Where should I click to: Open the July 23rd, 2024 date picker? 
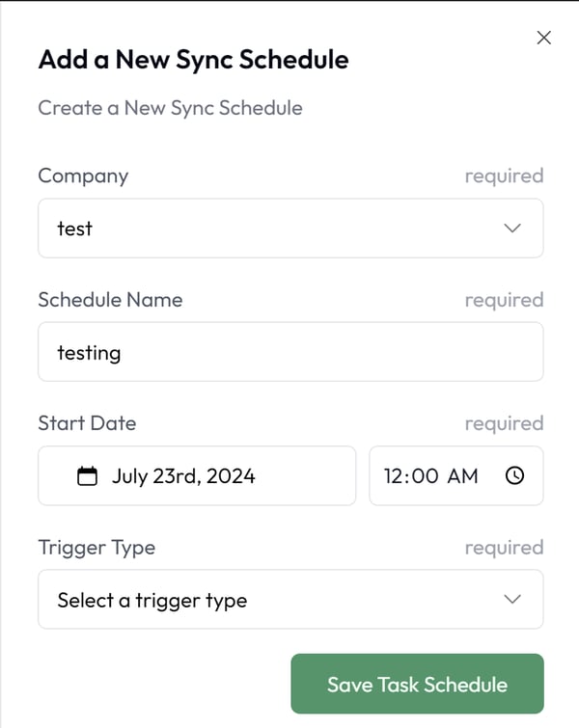pyautogui.click(x=197, y=475)
